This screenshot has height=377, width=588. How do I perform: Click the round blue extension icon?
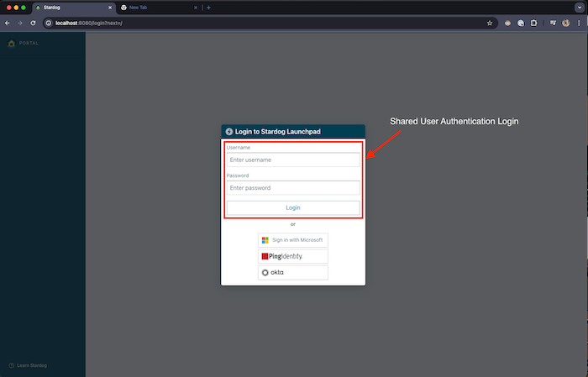[x=521, y=24]
